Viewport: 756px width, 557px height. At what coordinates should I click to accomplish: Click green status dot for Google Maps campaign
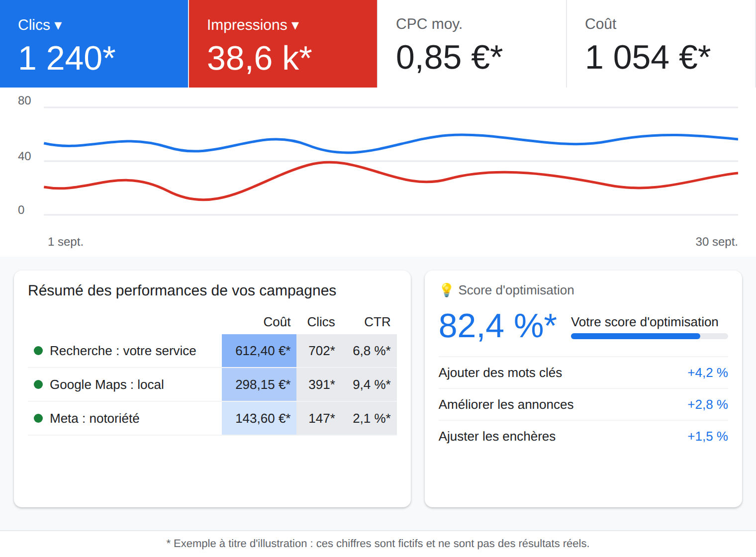pyautogui.click(x=38, y=384)
